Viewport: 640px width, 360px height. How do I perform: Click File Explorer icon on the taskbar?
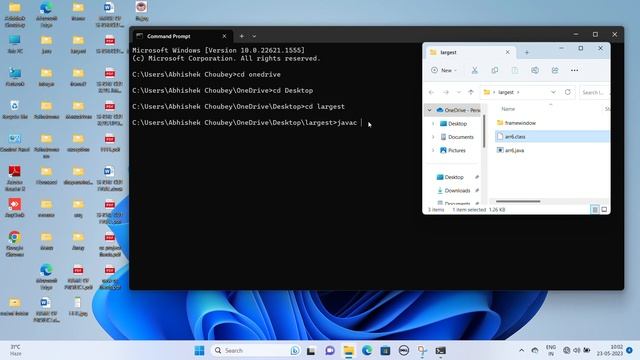(x=349, y=350)
